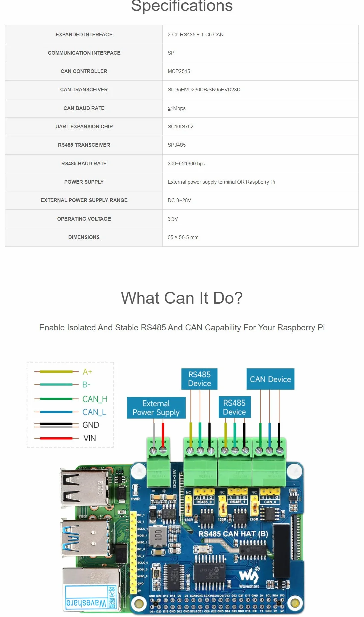The image size is (364, 617).
Task: Click the CAN_H legend entry
Action: pyautogui.click(x=71, y=399)
